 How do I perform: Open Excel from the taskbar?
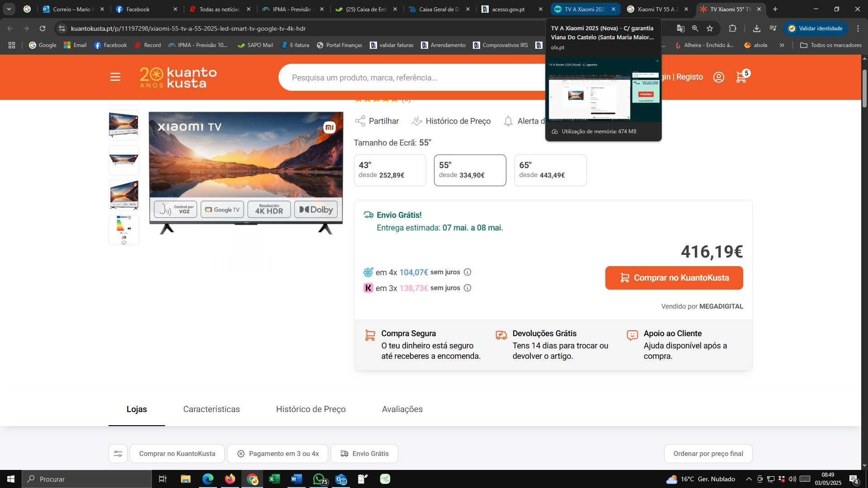pos(274,479)
